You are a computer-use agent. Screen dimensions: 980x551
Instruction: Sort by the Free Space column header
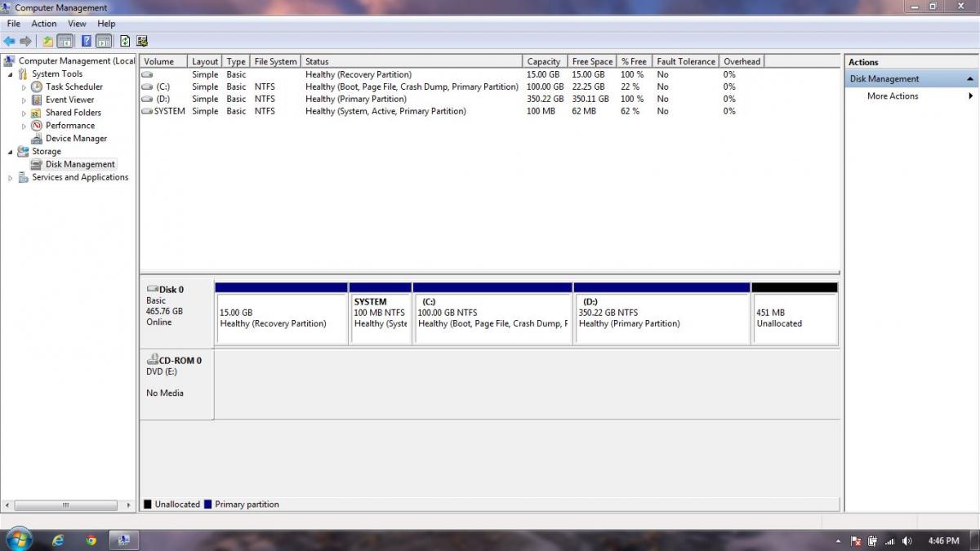(x=592, y=61)
